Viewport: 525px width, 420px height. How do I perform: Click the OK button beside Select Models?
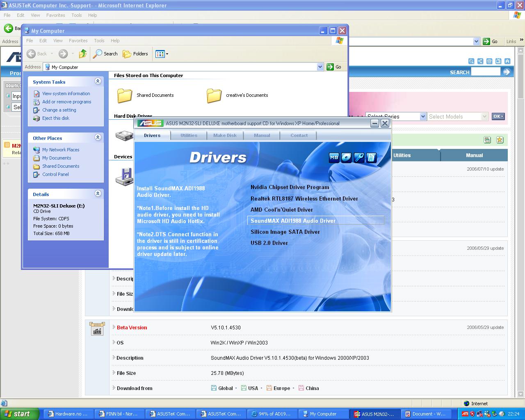(498, 116)
